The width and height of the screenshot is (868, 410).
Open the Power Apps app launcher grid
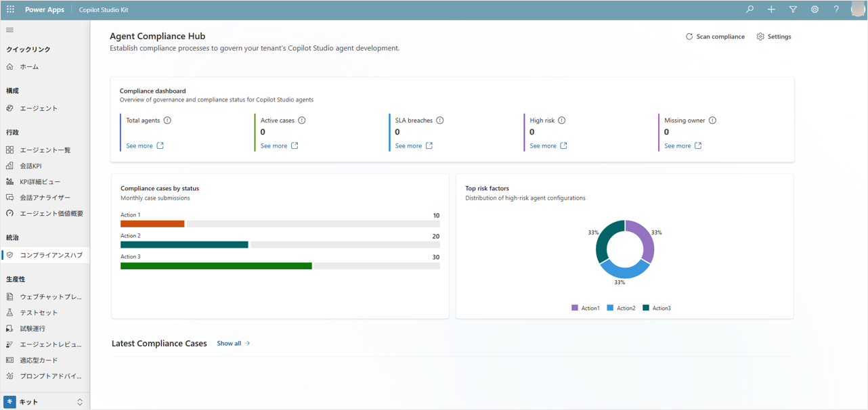10,10
